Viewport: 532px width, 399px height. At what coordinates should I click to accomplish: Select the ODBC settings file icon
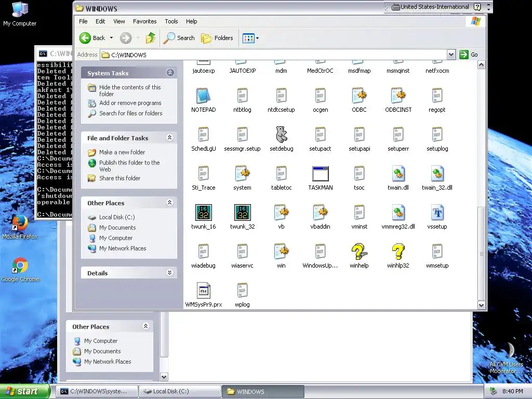coord(359,96)
